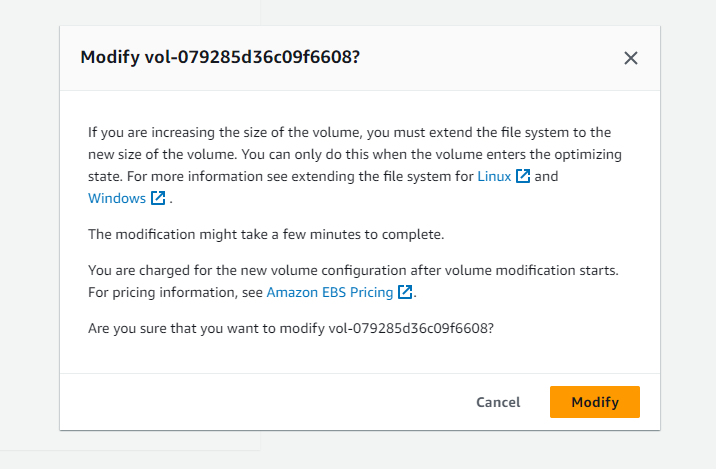Click the paragraph about increasing volume size
716x469 pixels.
(355, 165)
